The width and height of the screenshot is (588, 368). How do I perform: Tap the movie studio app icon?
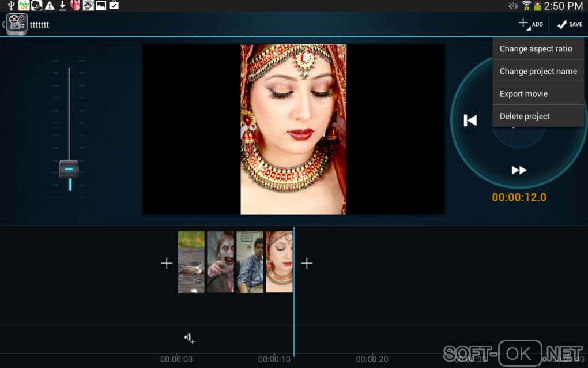coord(17,24)
